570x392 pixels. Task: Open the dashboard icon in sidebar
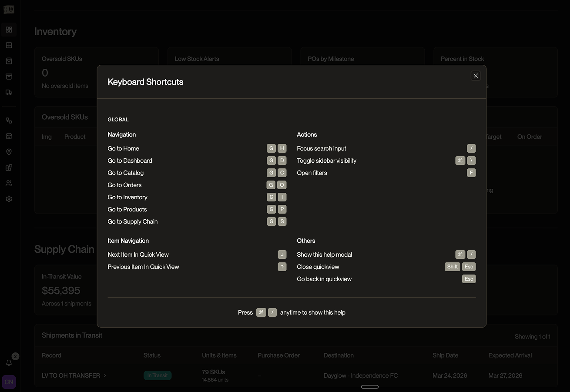(x=9, y=30)
